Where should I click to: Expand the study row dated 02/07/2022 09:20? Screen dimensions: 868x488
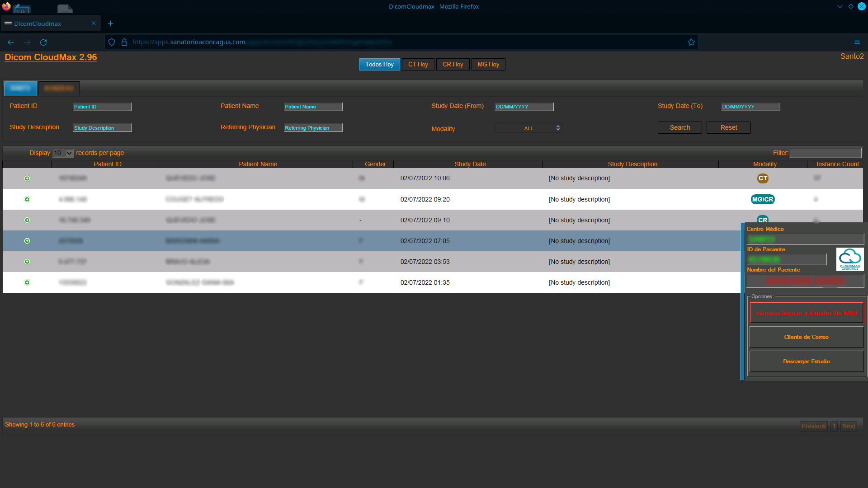[x=27, y=199]
